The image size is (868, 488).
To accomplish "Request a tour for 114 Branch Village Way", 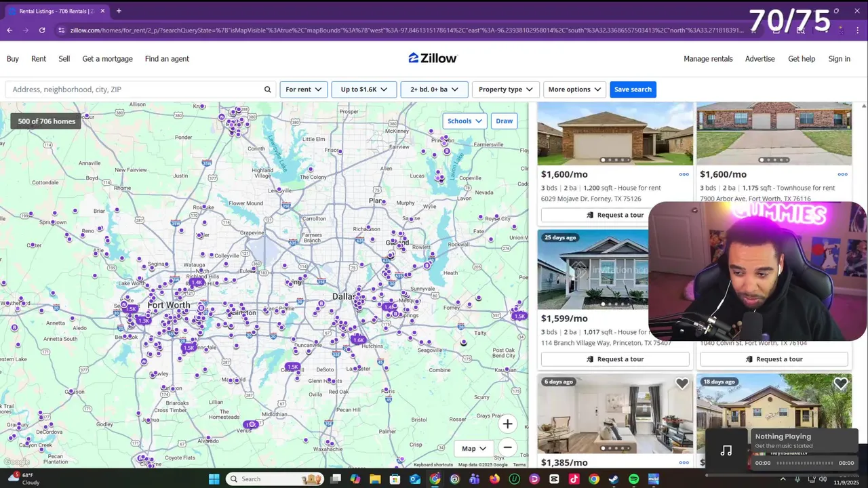I will (x=615, y=359).
